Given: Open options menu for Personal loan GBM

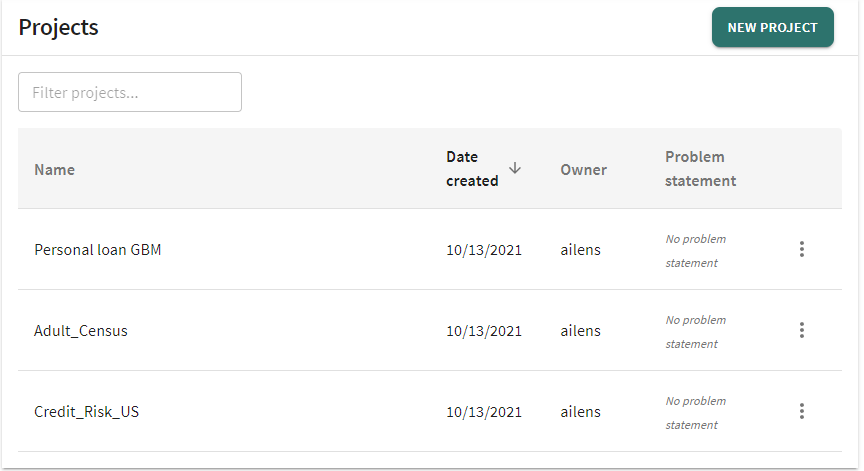Looking at the screenshot, I should 802,249.
